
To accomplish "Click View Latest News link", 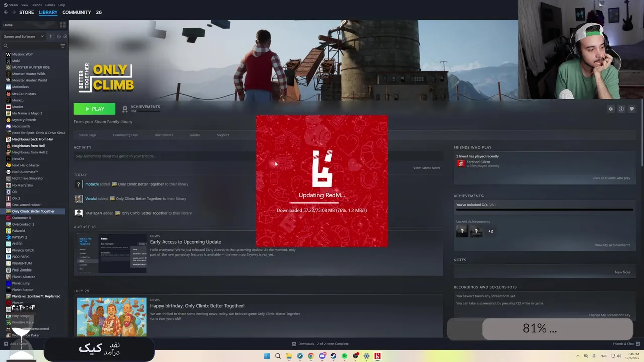I will 427,168.
